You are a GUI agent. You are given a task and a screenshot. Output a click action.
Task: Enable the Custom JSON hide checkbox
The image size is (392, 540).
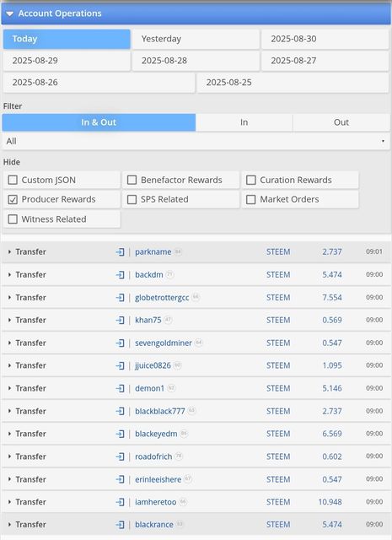click(x=13, y=180)
